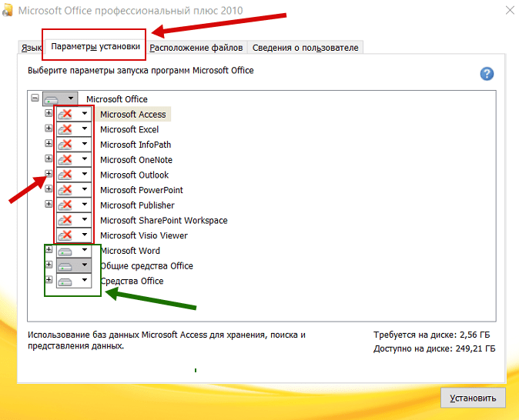Open install state dropdown for Microsoft Outlook
The image size is (519, 420).
(74, 175)
